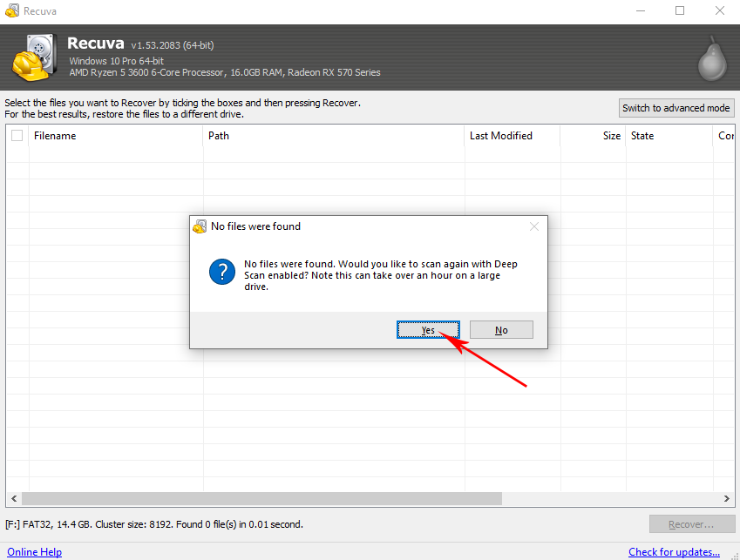The image size is (740, 560).
Task: Sort by Path column header
Action: pyautogui.click(x=334, y=136)
